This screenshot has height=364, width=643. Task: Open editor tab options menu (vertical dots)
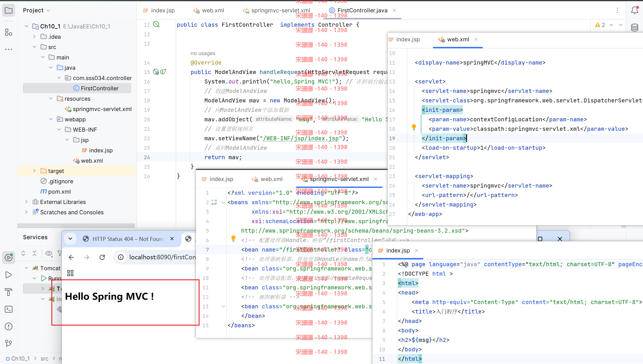(617, 11)
